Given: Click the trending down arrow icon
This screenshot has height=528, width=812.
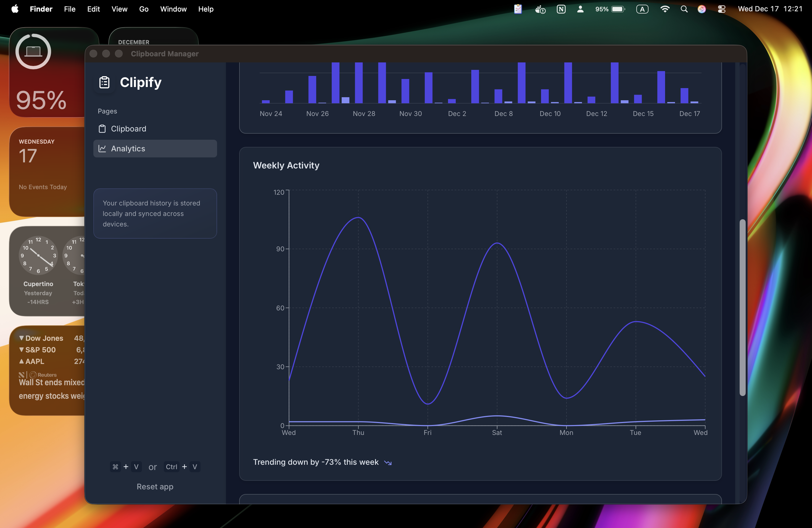Looking at the screenshot, I should pos(387,463).
